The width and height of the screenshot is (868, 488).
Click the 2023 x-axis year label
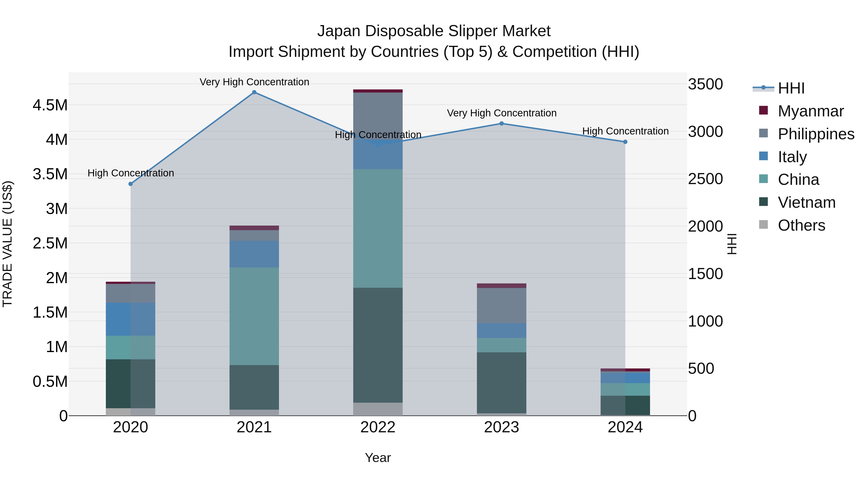click(x=502, y=427)
